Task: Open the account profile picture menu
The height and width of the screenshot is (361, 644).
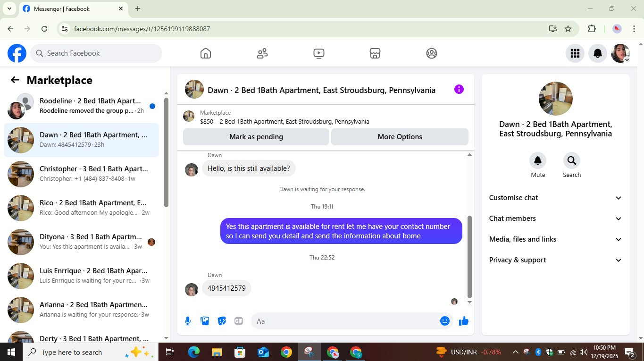Action: point(620,53)
